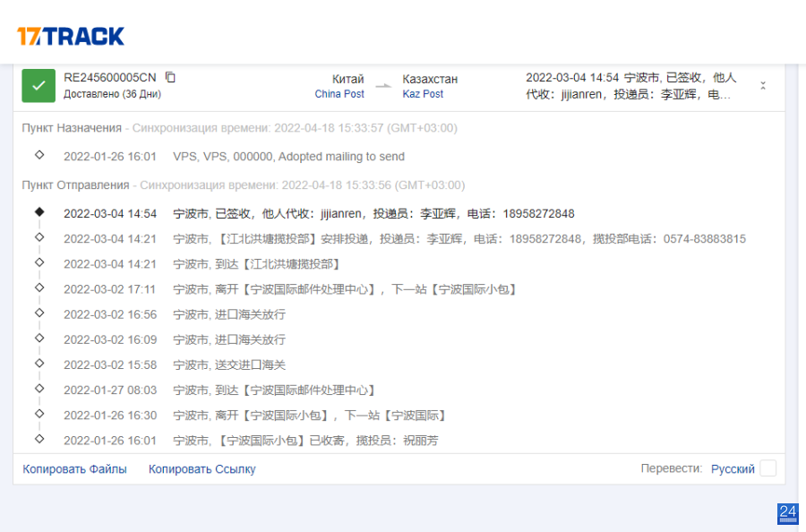
Task: Click the Казахстан destination country label
Action: coord(430,79)
